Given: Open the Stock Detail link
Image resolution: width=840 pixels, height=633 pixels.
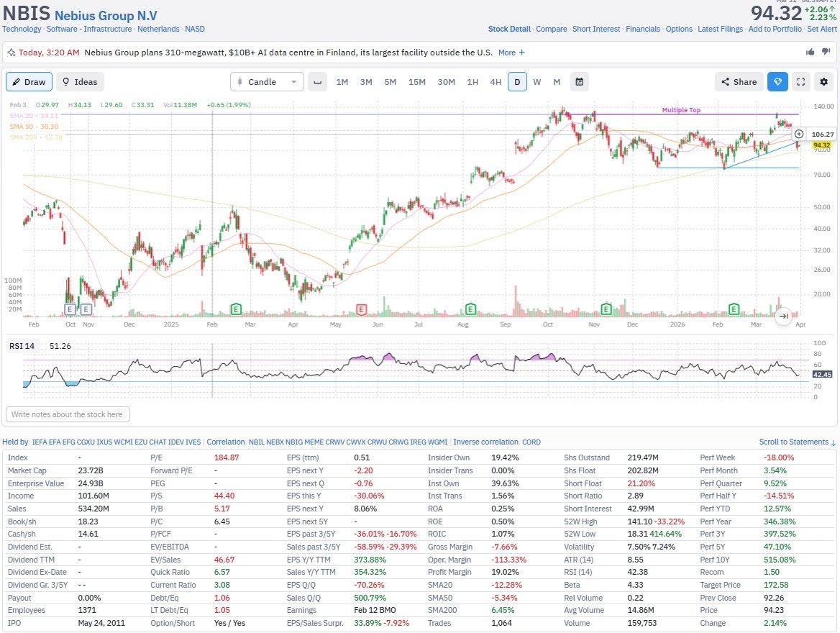Looking at the screenshot, I should tap(509, 29).
